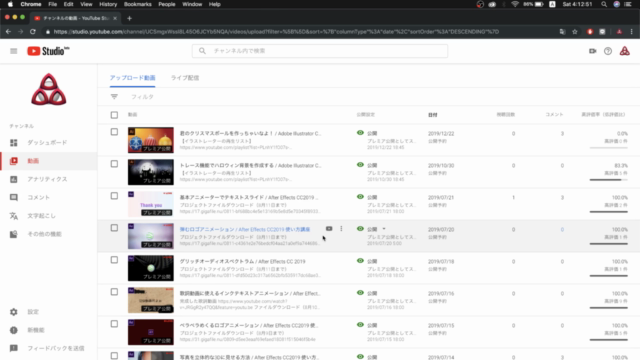The height and width of the screenshot is (360, 640).
Task: Click the YouTube Studio logo
Action: point(48,51)
